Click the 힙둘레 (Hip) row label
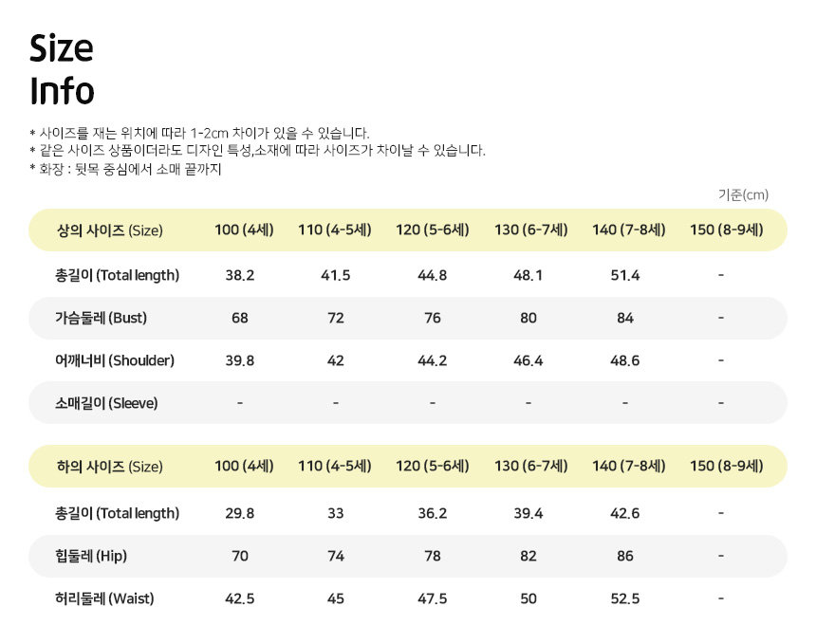Screen dimensions: 816x644 [91, 557]
